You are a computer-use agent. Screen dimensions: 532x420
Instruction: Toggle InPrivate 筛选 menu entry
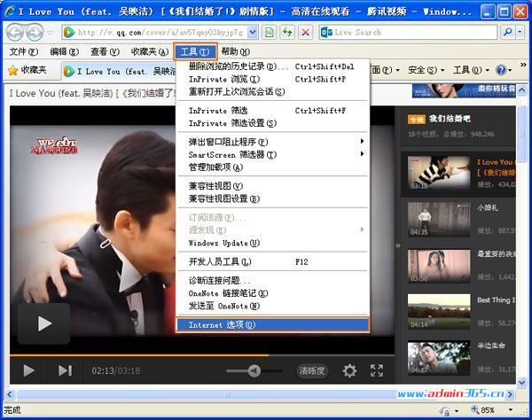pos(273,111)
